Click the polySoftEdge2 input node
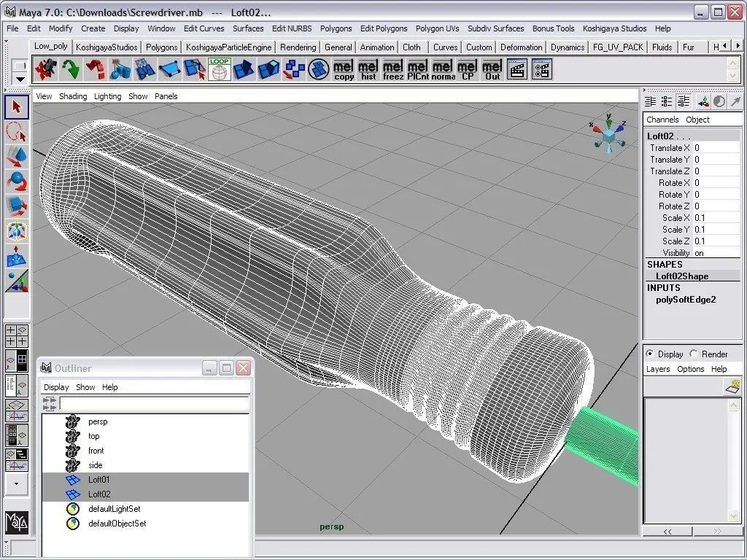Viewport: 747px width, 560px height. (686, 300)
